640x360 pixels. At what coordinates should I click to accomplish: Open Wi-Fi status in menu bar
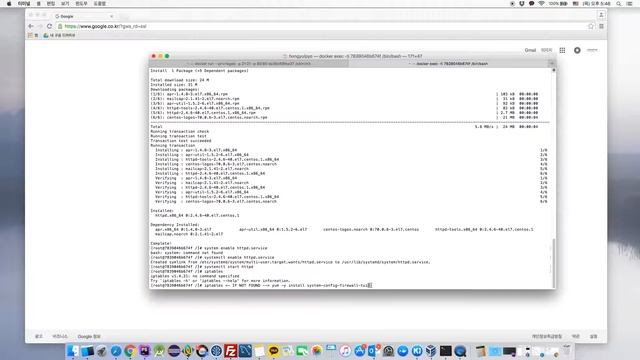click(541, 4)
